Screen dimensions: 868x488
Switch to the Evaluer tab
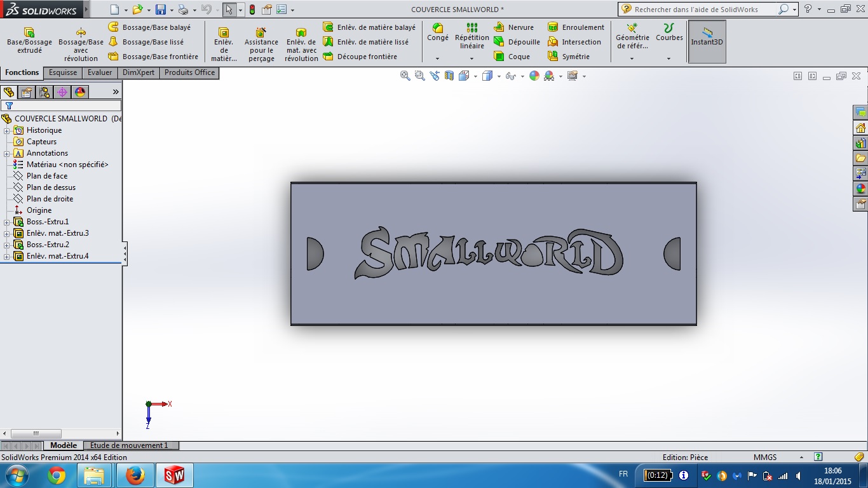tap(100, 72)
